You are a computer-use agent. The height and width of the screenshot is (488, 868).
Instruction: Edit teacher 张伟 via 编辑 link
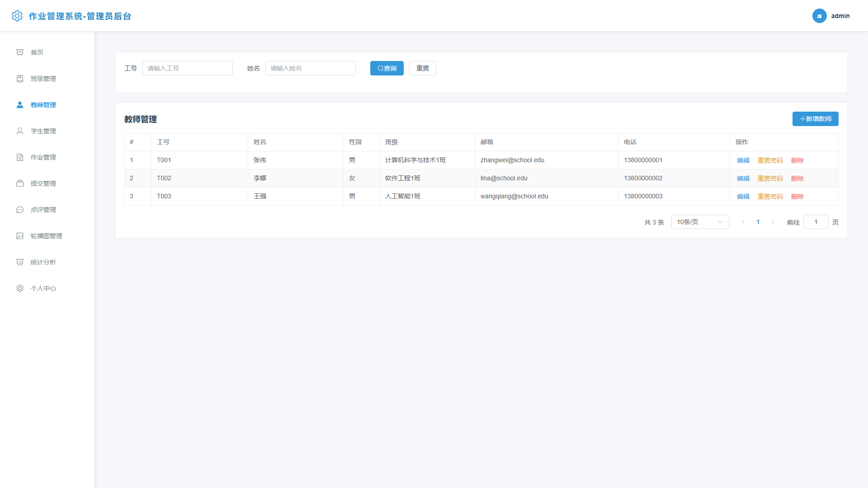tap(743, 160)
